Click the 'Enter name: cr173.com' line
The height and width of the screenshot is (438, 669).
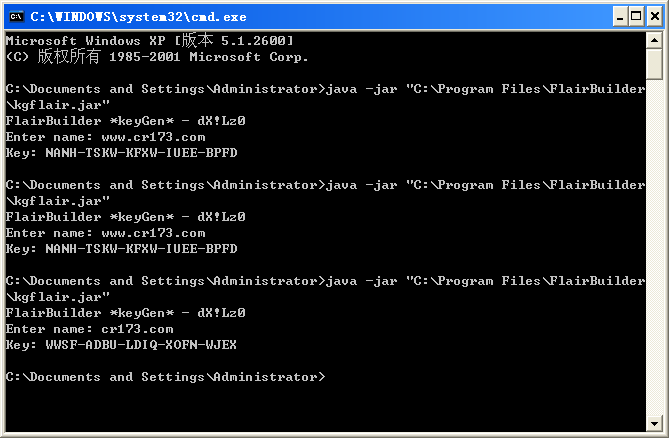[x=89, y=329]
